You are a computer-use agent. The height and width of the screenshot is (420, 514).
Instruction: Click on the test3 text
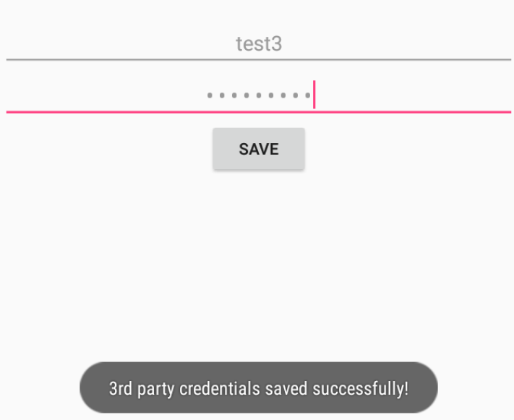point(259,43)
